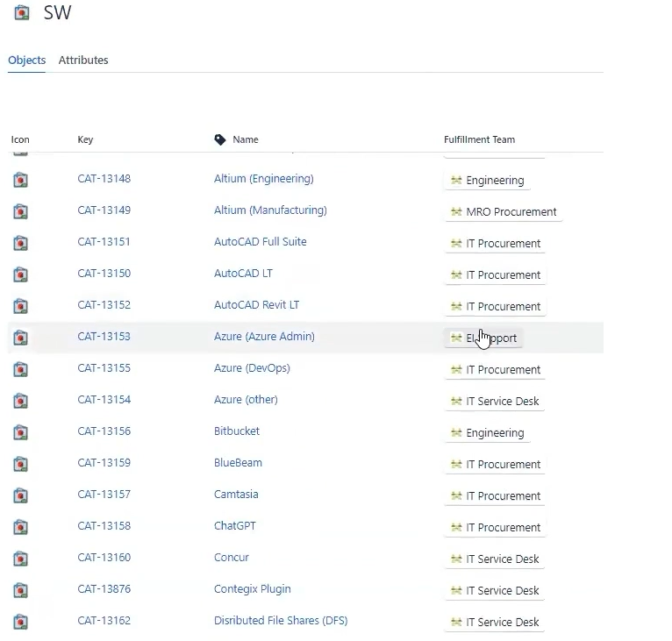Click the icon in the AutoCAD Full Suite row
672x641 pixels.
[20, 243]
